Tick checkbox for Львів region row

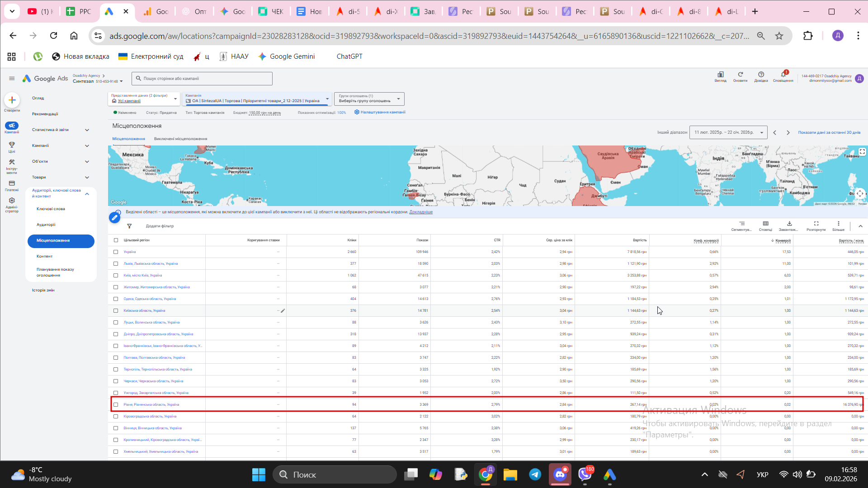(x=116, y=264)
